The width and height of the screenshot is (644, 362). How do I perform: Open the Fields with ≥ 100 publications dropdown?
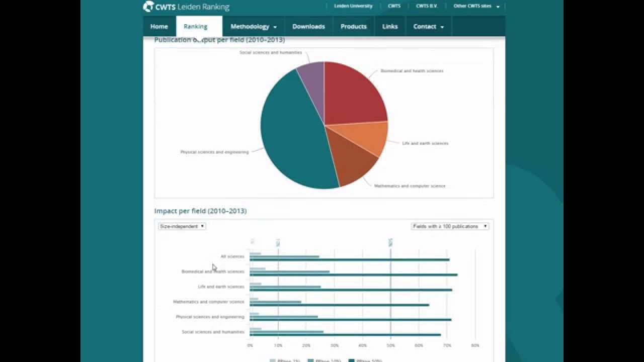[x=450, y=226]
